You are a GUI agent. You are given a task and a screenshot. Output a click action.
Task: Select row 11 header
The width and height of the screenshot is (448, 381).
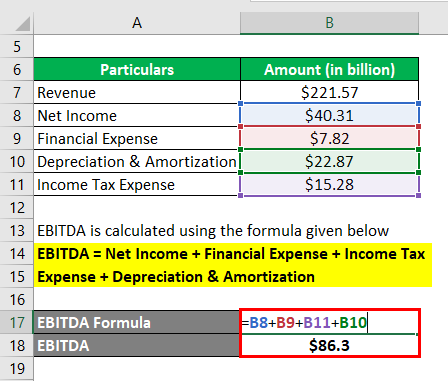(x=17, y=184)
